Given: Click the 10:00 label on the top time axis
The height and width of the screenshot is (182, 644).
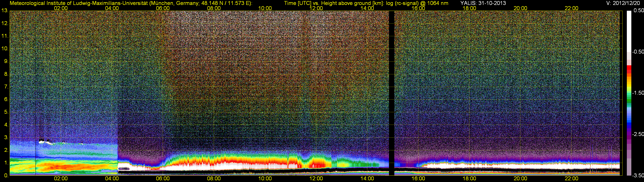Looking at the screenshot, I should point(265,8).
